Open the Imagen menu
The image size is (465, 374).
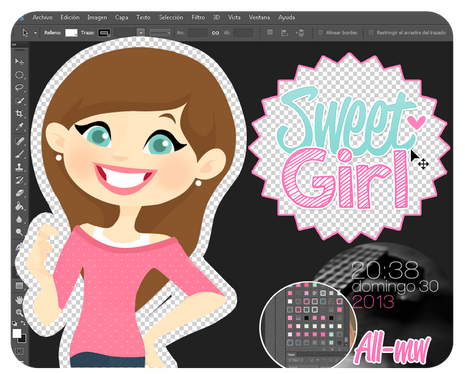[x=97, y=17]
